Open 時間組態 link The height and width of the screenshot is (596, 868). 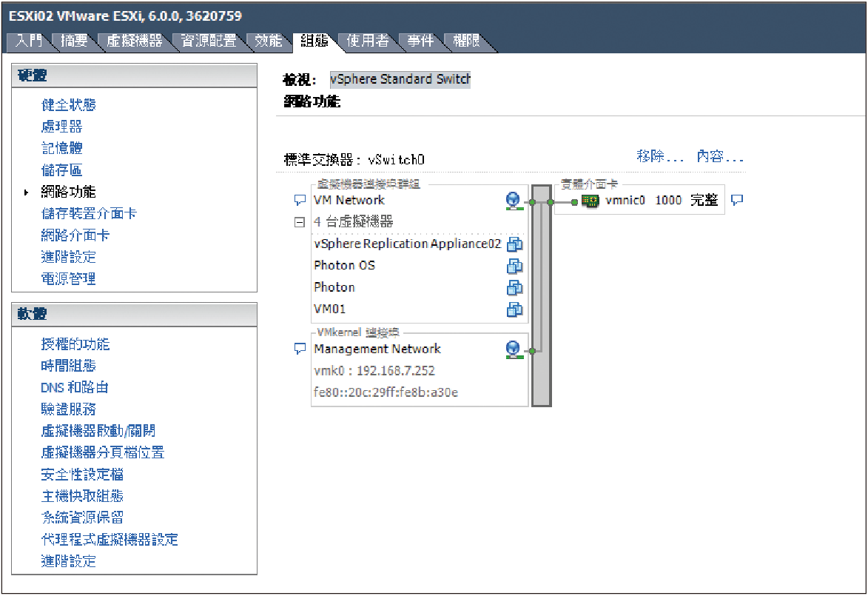coord(69,366)
